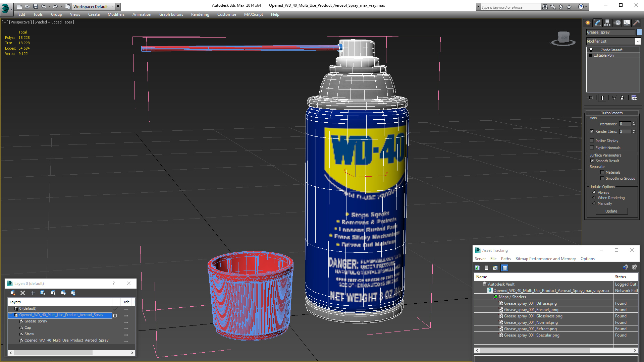The image size is (644, 362).
Task: Click Hide/Unhide All Layers icon
Action: pos(63,293)
